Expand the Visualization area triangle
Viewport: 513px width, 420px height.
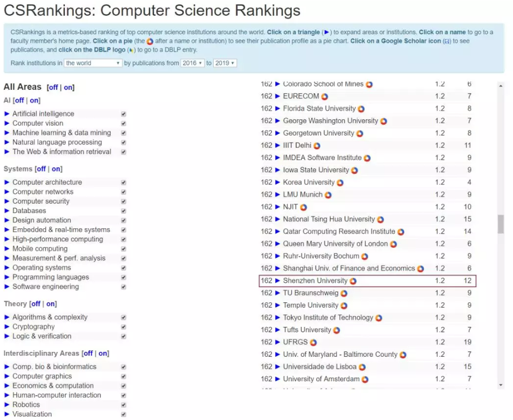click(7, 414)
